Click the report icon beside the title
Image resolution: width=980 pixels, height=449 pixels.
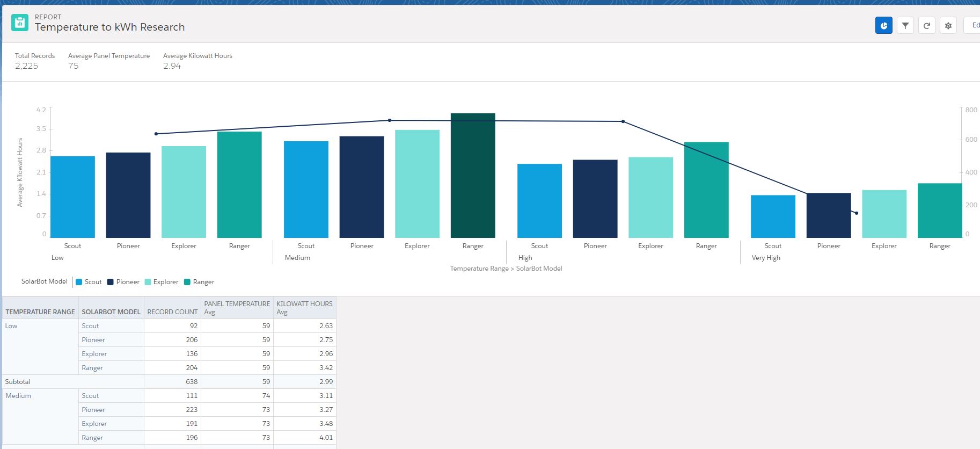(x=20, y=23)
